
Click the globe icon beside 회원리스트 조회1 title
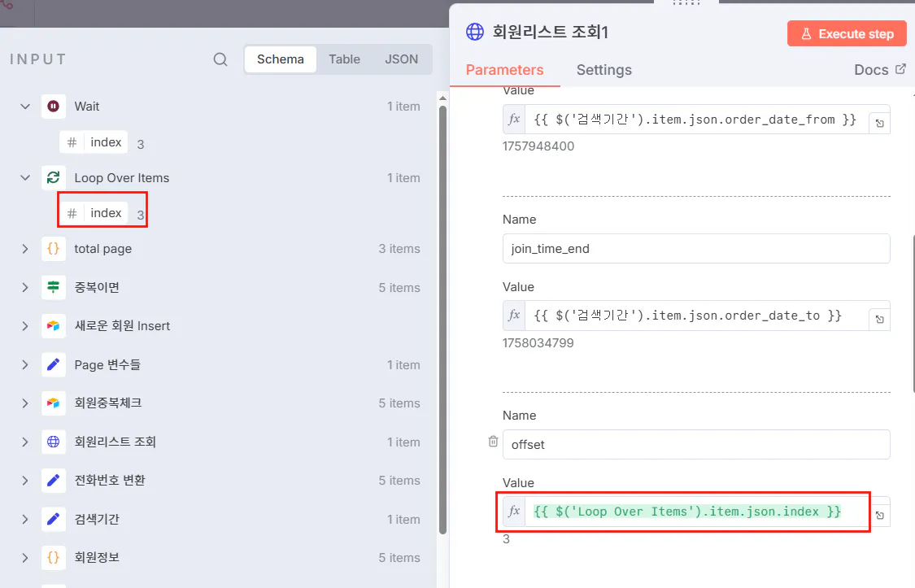coord(474,32)
